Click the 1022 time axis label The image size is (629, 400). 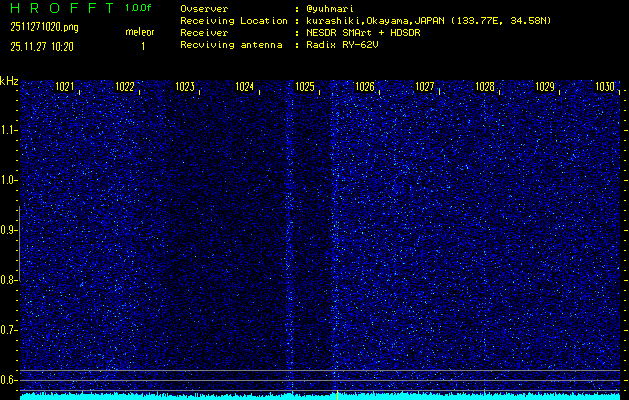point(124,87)
